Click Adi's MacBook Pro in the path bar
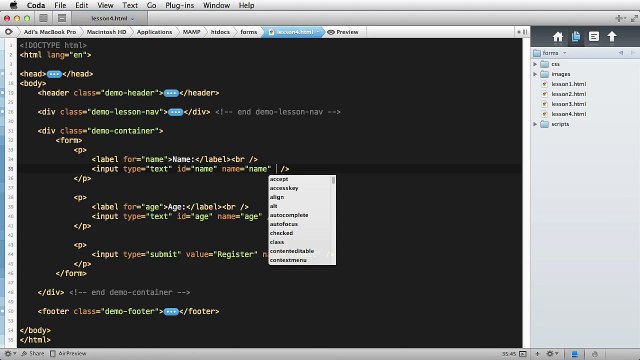 click(x=49, y=32)
